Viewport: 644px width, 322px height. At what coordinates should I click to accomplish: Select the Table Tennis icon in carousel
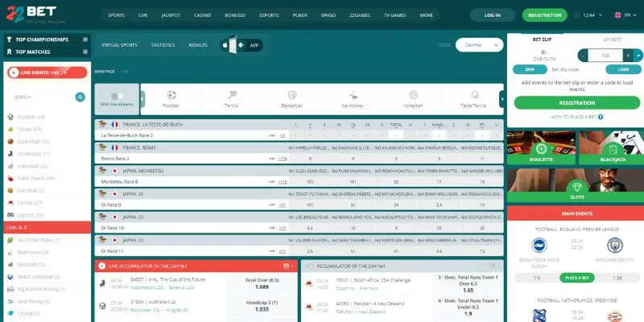point(474,95)
